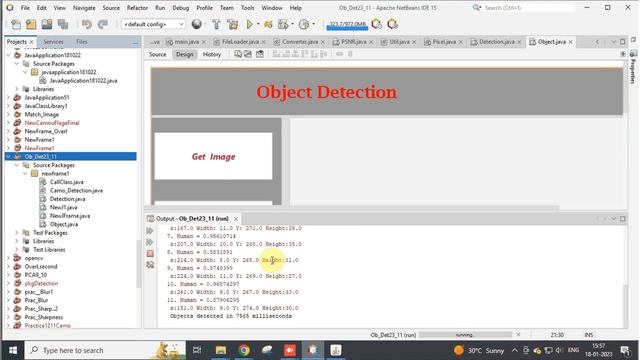Image resolution: width=640 pixels, height=360 pixels.
Task: Click the Open Project toolbar icon
Action: point(47,24)
